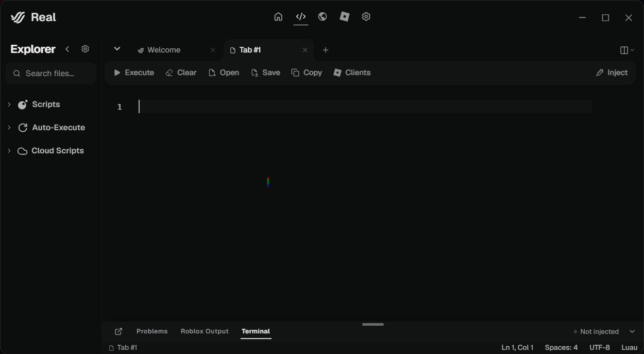Viewport: 644px width, 354px height.
Task: Open the globe script hub icon
Action: pos(323,16)
